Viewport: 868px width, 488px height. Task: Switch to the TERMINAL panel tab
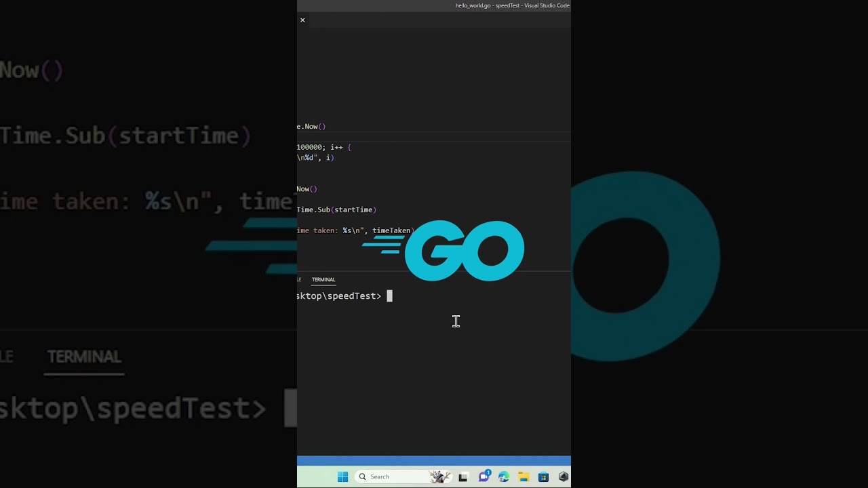click(x=323, y=279)
